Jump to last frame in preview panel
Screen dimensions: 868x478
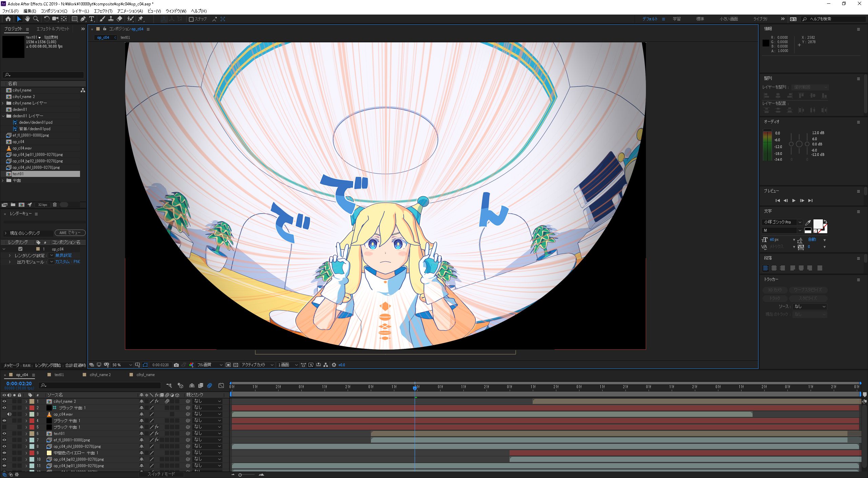[x=810, y=200]
